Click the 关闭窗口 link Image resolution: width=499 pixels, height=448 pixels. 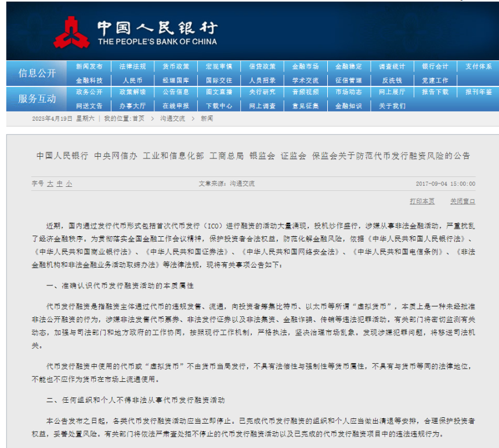coord(462,201)
